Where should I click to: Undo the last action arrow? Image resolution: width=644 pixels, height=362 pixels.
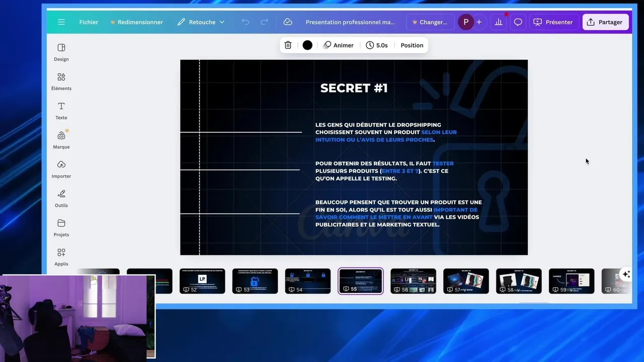[x=246, y=22]
